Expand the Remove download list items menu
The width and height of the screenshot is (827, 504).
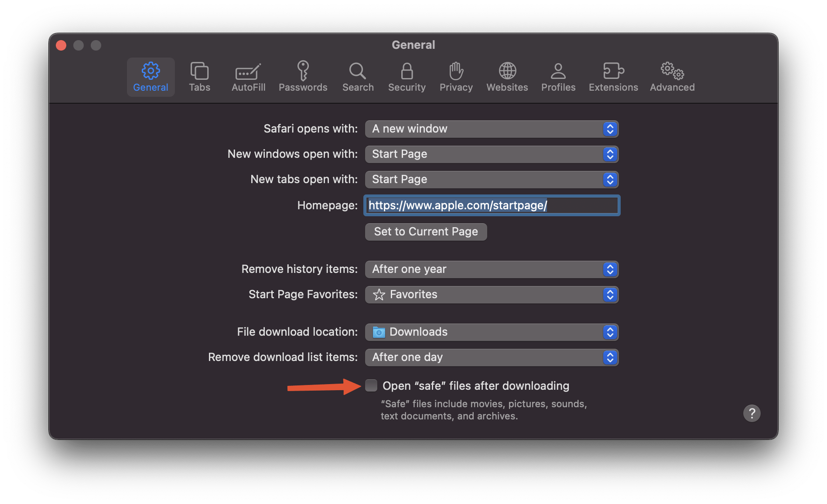click(491, 358)
